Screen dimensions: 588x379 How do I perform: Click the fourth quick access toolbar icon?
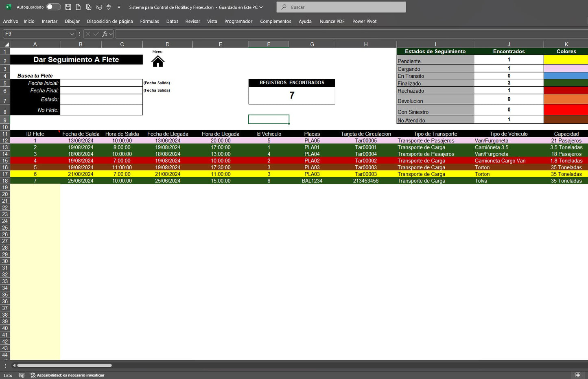click(x=98, y=7)
